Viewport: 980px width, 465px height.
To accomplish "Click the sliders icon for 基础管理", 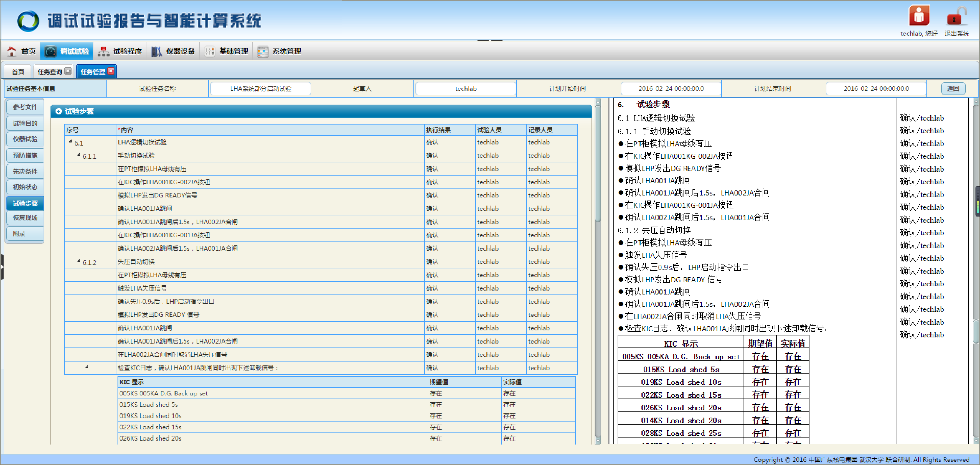I will [x=209, y=51].
